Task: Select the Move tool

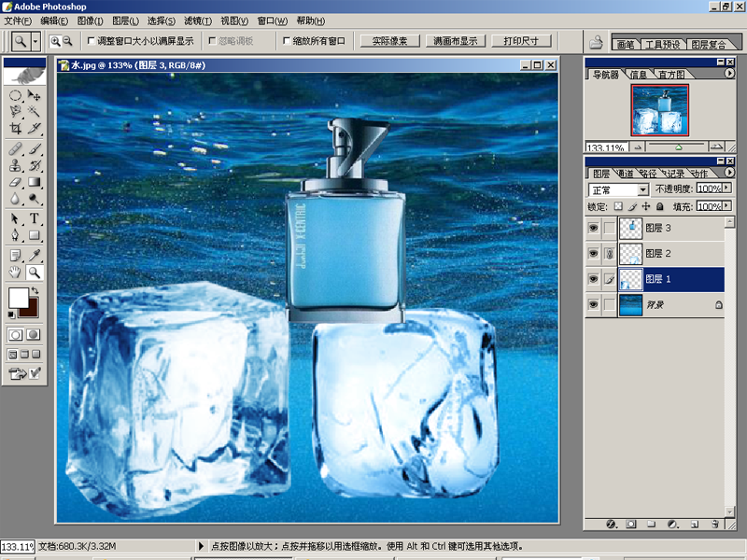Action: 34,95
